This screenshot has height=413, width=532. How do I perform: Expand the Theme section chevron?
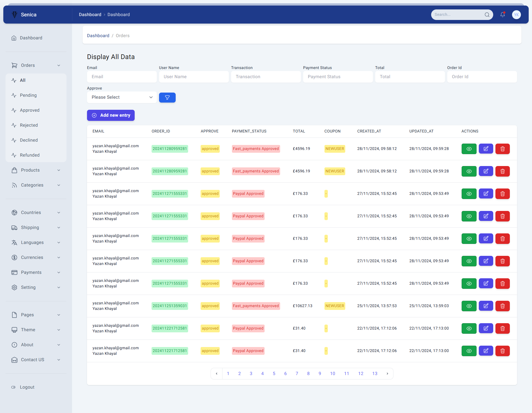[x=59, y=330]
